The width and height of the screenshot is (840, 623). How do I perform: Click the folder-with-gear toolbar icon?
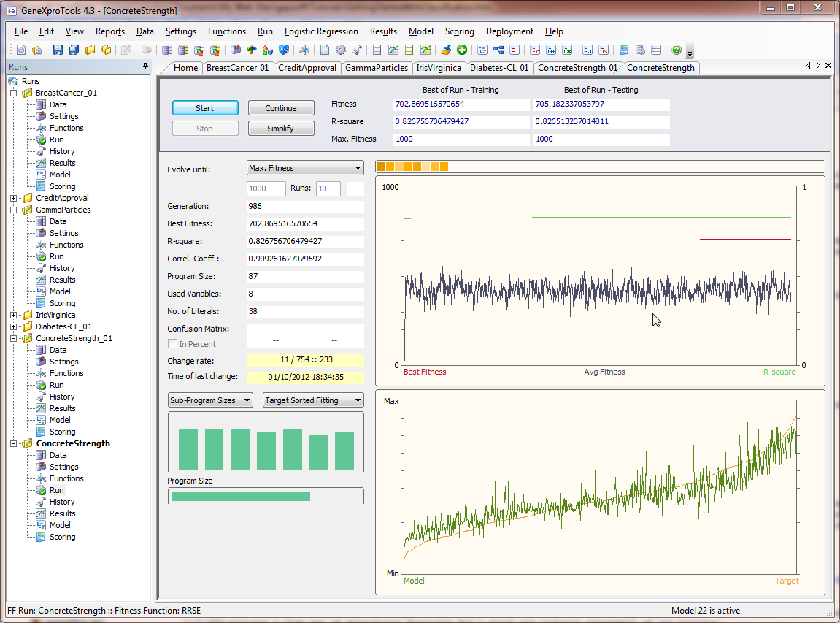37,50
